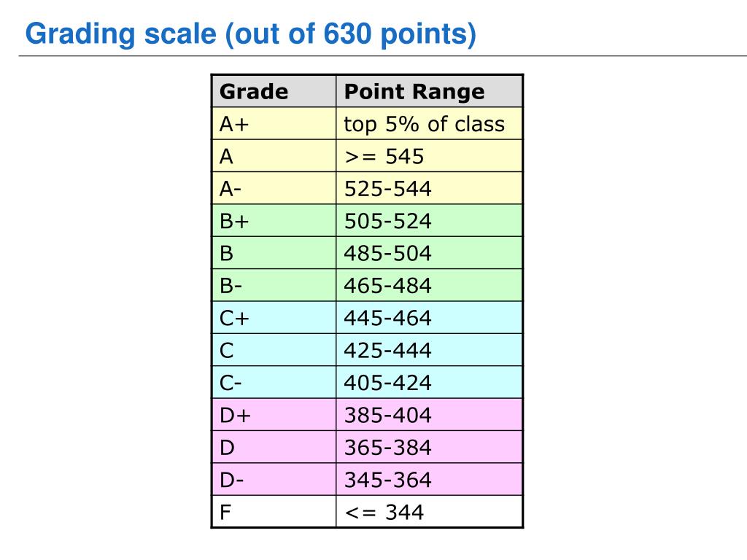Select the <= 344 cell
This screenshot has height=560, width=747.
(429, 511)
